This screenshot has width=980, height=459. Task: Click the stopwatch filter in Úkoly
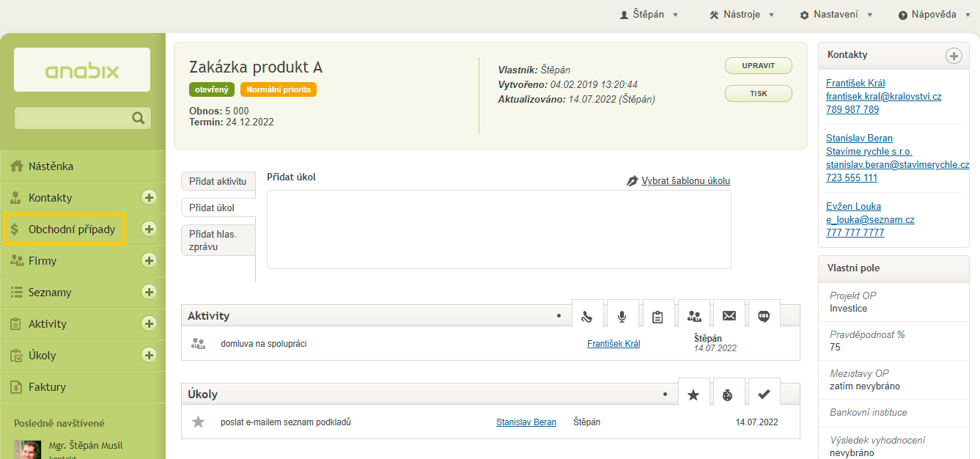click(x=728, y=394)
